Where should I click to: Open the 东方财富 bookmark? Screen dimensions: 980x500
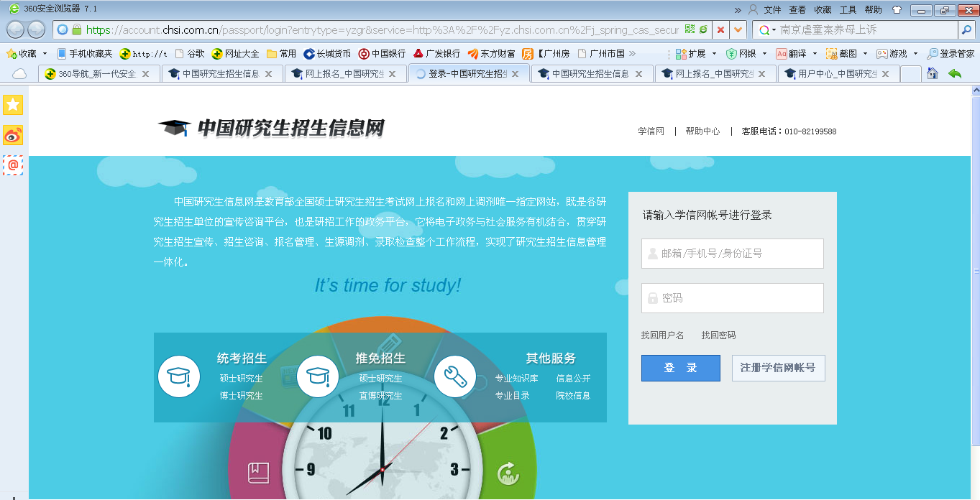coord(491,53)
